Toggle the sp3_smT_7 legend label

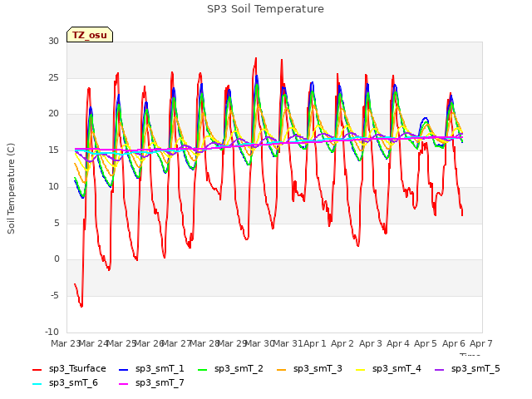coord(160,382)
